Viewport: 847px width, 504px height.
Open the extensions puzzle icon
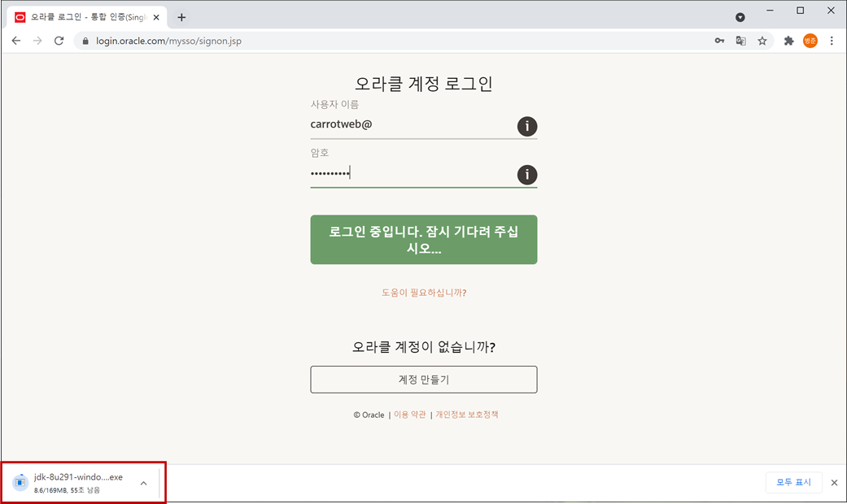[x=788, y=41]
